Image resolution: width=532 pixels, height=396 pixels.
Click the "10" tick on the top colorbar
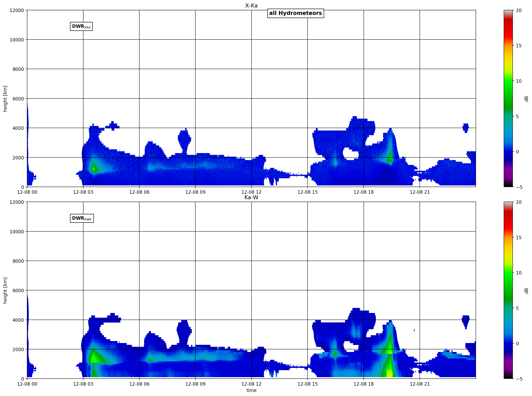click(x=519, y=81)
